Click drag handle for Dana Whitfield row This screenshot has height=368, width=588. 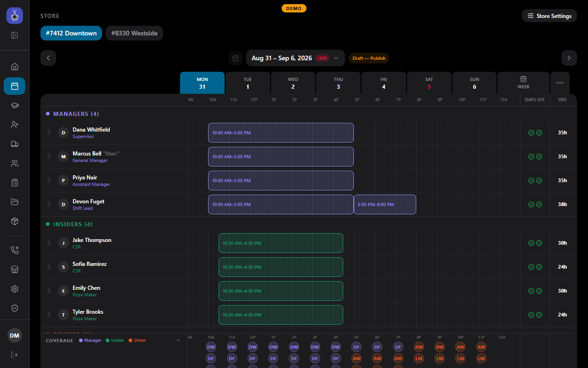(x=49, y=133)
